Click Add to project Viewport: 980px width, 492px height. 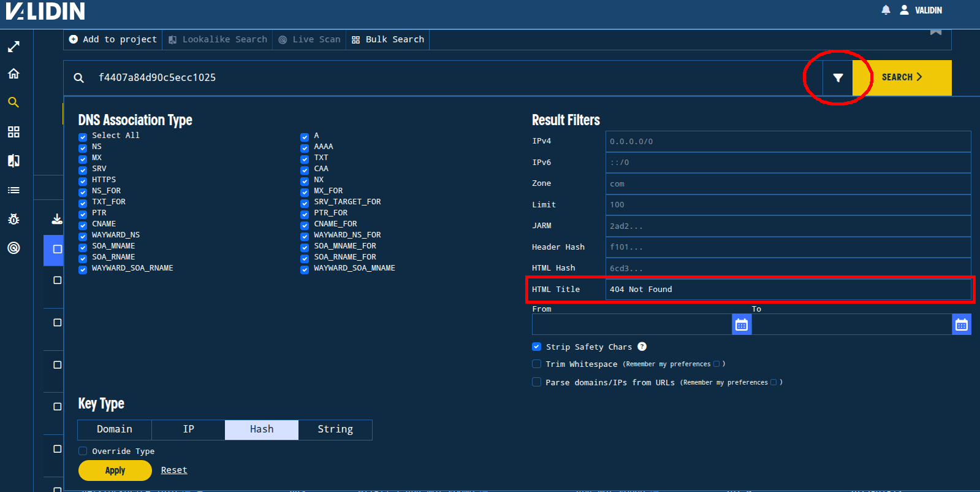pos(113,39)
